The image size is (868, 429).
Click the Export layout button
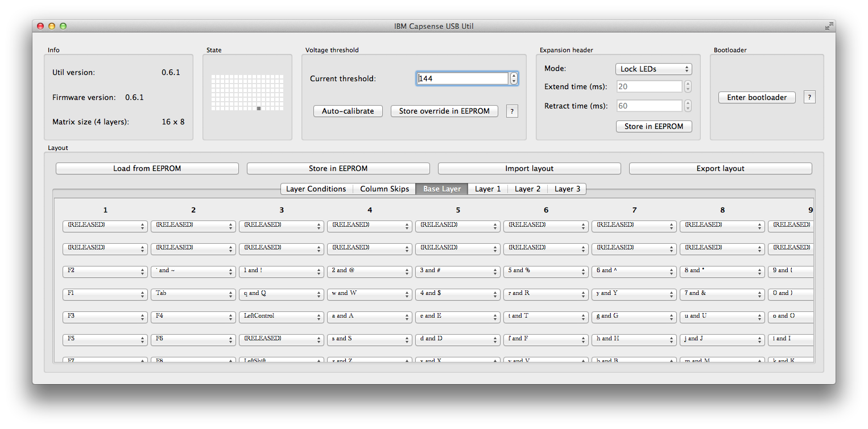[x=720, y=168]
